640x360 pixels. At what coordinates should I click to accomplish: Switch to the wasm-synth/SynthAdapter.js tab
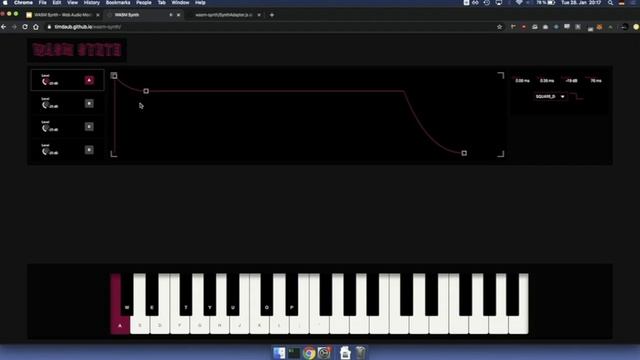tap(224, 15)
